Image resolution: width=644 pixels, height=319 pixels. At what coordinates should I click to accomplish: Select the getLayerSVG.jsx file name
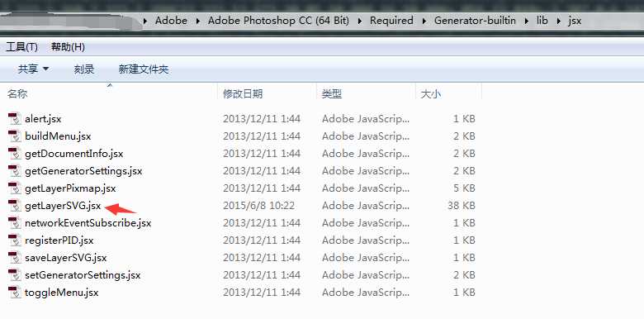pyautogui.click(x=63, y=206)
